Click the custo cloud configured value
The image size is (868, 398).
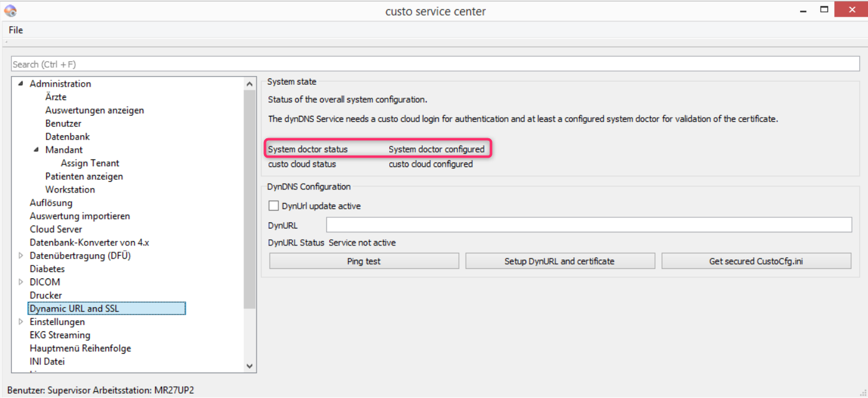point(431,164)
